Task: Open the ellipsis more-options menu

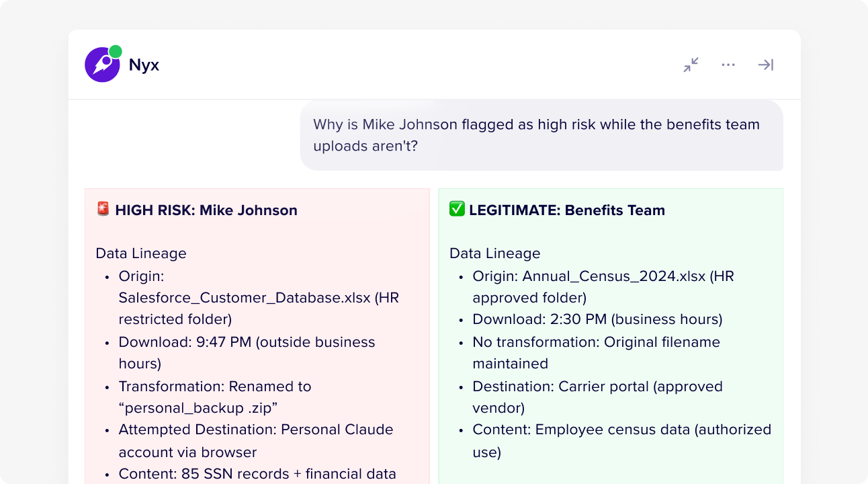Action: [x=728, y=64]
